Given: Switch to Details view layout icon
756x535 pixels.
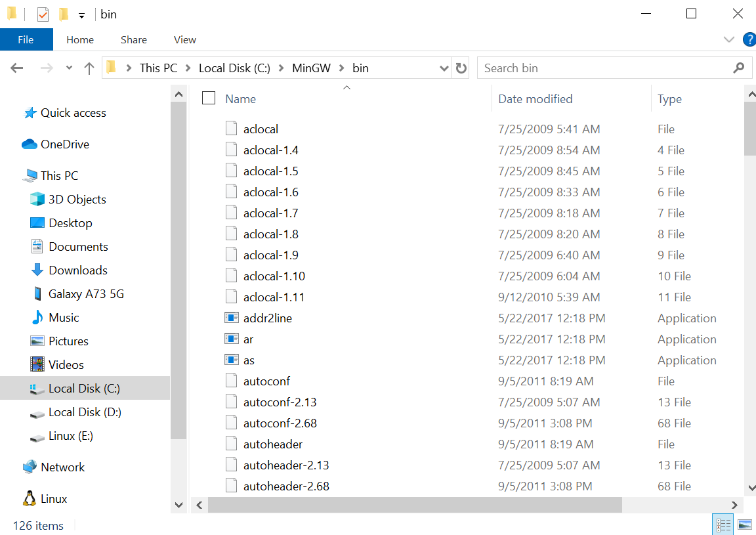Looking at the screenshot, I should coord(723,525).
